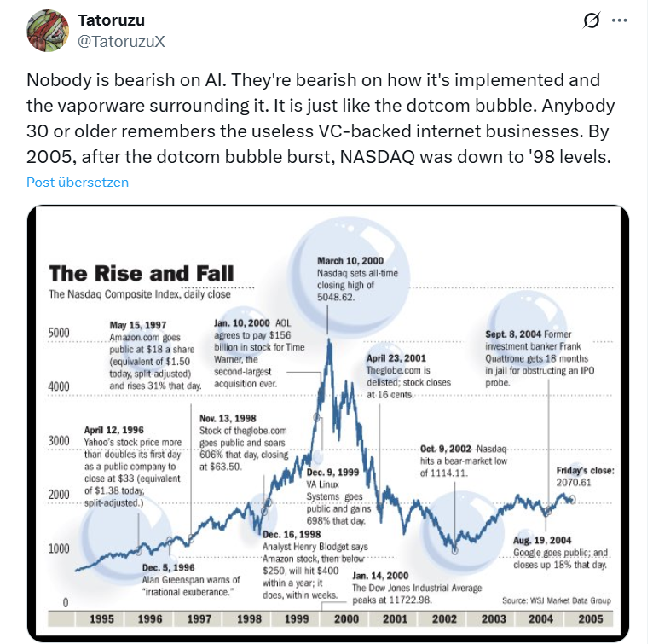Open the Nasdaq chart image attachment
This screenshot has height=644, width=653.
[x=328, y=422]
